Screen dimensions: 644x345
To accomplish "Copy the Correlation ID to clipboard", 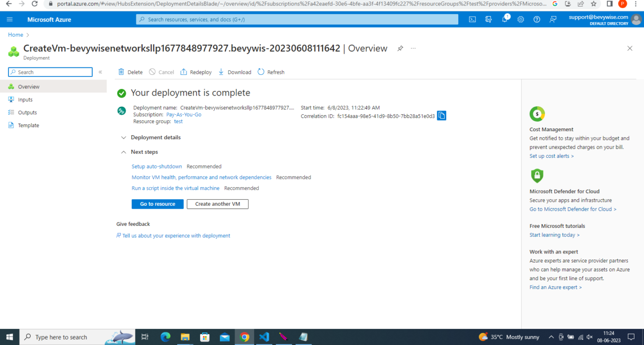I will (x=441, y=116).
